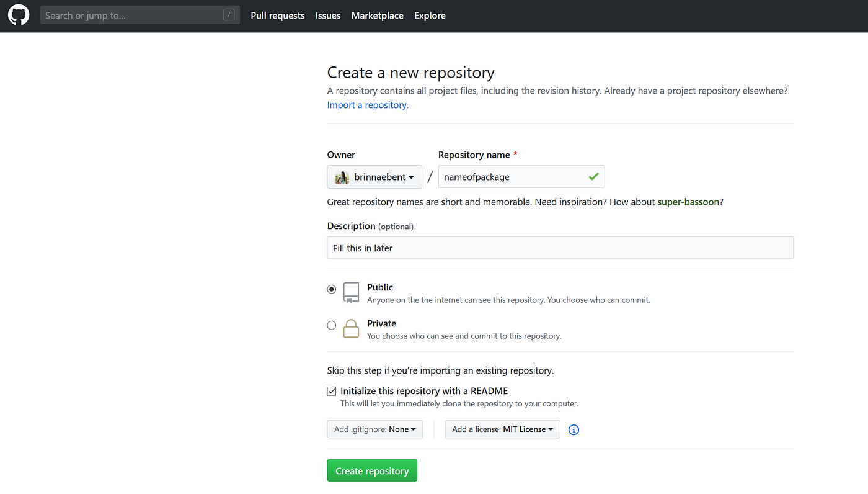Select the Private radio button
868x494 pixels.
point(332,325)
